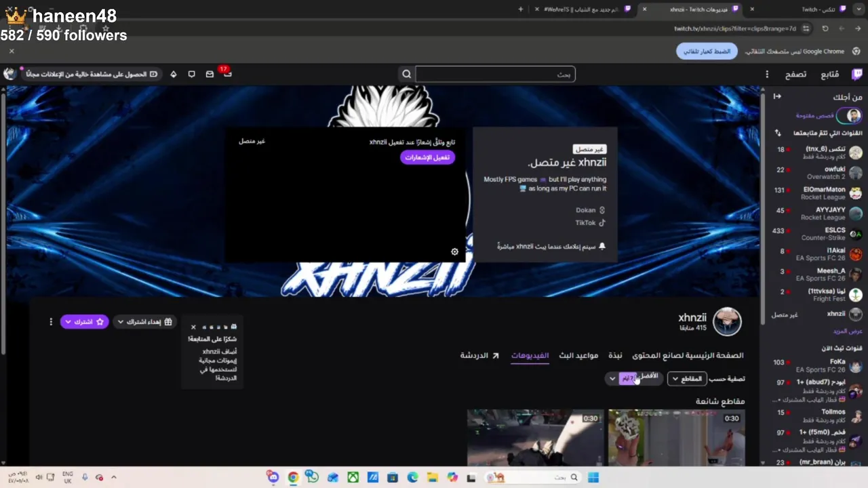This screenshot has width=868, height=488.
Task: Open المقاطع filter dropdown
Action: pyautogui.click(x=687, y=379)
